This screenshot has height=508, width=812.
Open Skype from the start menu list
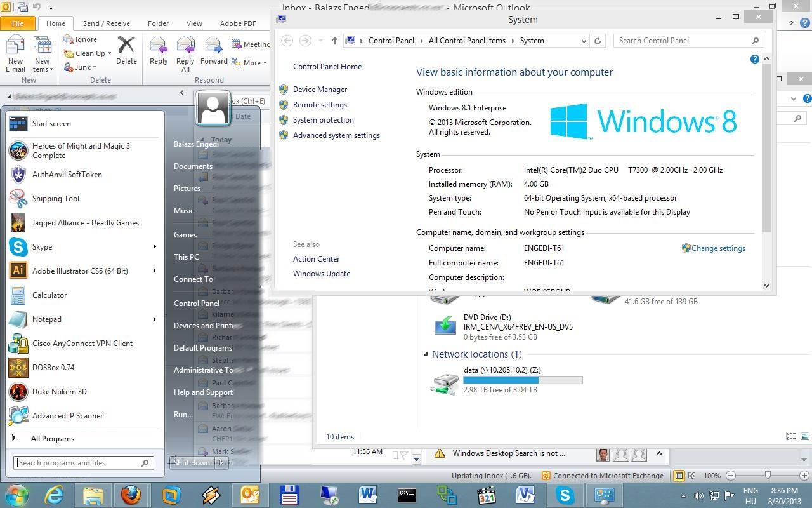point(84,247)
